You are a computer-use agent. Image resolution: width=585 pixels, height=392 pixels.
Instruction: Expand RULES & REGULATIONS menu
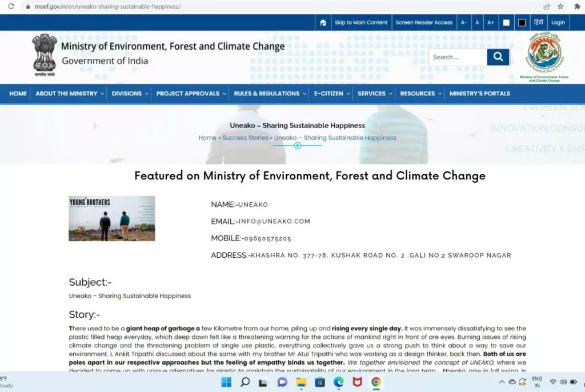point(270,94)
